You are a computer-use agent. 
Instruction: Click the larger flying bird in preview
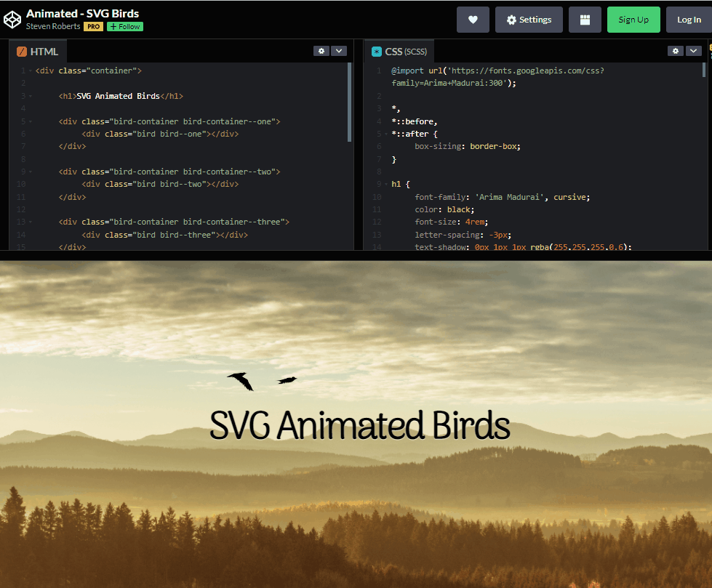241,381
